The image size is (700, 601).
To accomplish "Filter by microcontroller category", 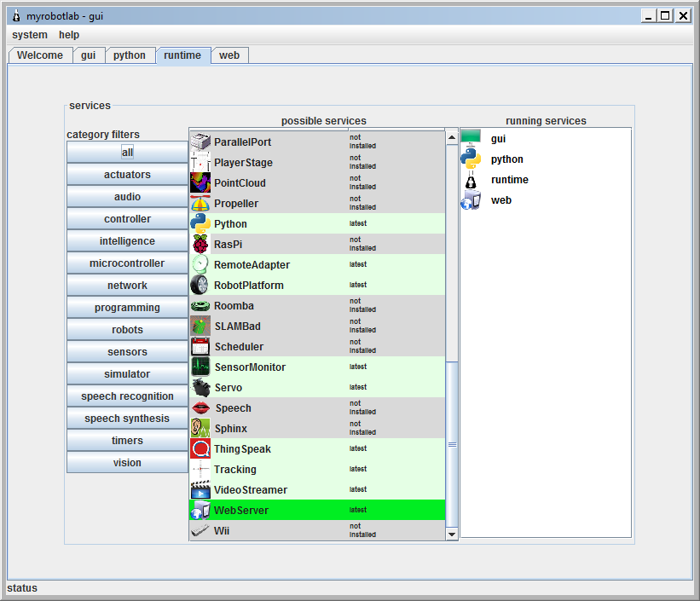I will 127,263.
